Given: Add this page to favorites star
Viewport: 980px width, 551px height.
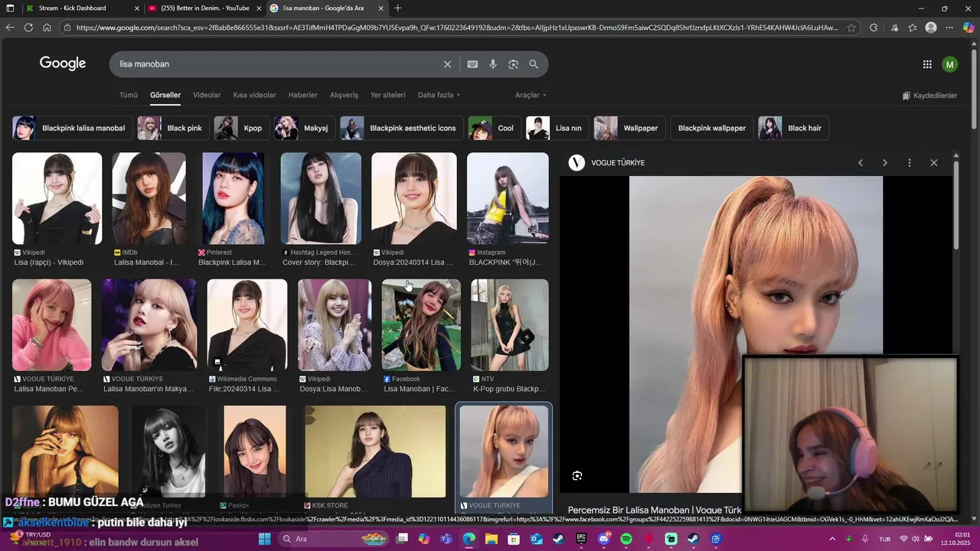Looking at the screenshot, I should click(851, 28).
